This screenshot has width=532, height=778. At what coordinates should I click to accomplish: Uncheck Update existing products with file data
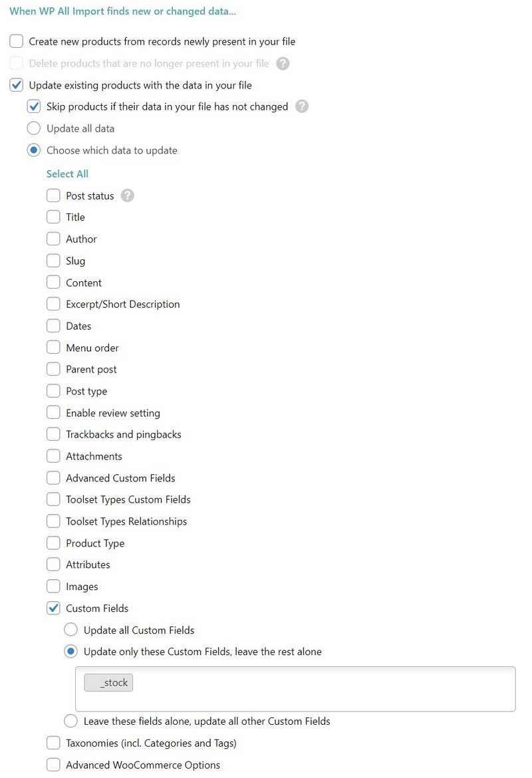point(16,85)
